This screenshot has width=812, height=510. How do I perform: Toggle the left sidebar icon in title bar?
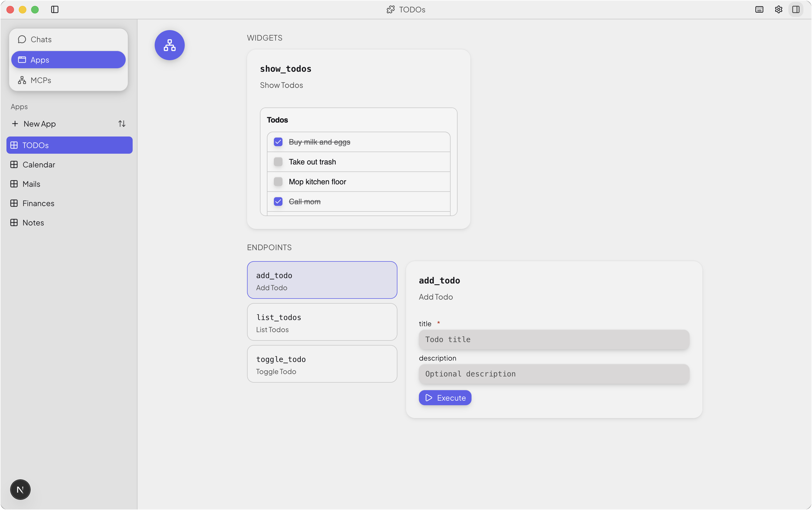55,9
